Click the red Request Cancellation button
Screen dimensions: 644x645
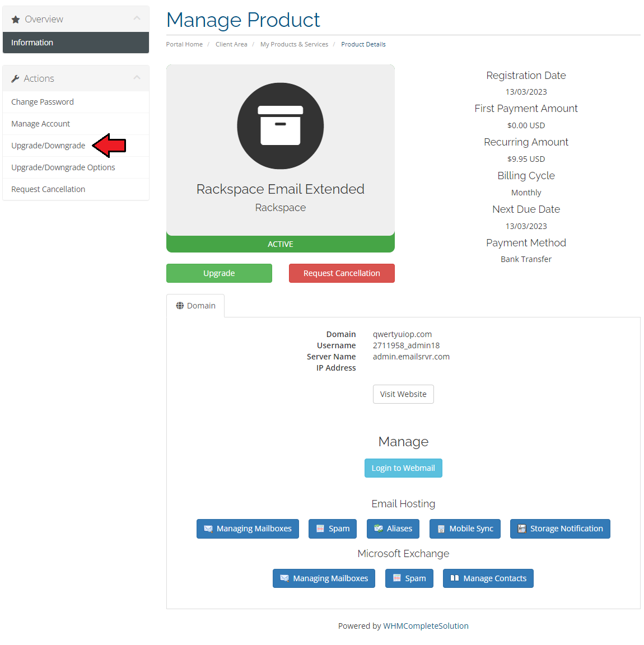click(x=342, y=273)
